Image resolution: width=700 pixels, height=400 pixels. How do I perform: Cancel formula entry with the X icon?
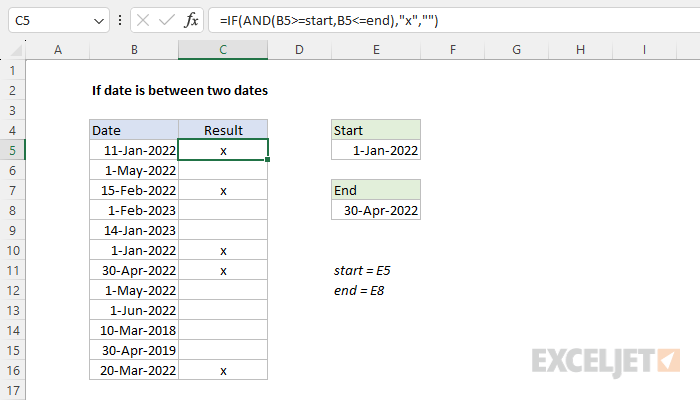tap(143, 20)
